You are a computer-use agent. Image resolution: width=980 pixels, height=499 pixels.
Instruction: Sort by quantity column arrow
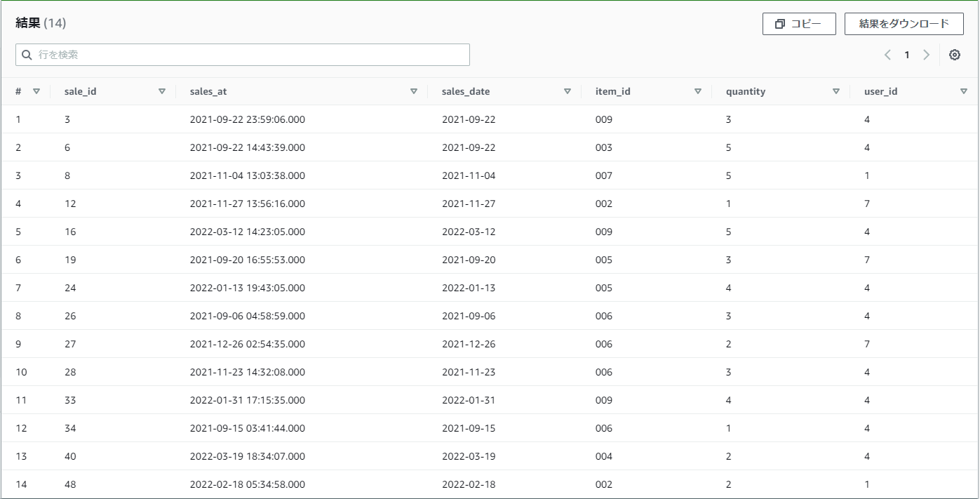coord(836,91)
